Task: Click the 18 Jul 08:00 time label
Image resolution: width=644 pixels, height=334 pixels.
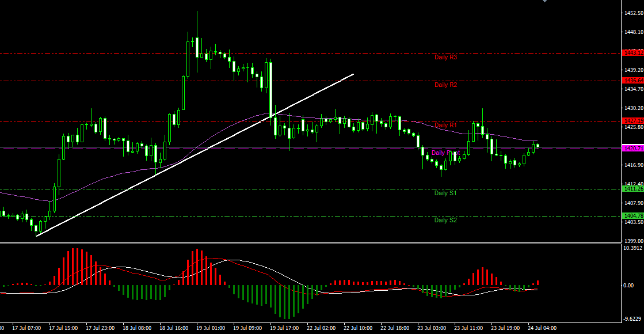Action: point(137,328)
